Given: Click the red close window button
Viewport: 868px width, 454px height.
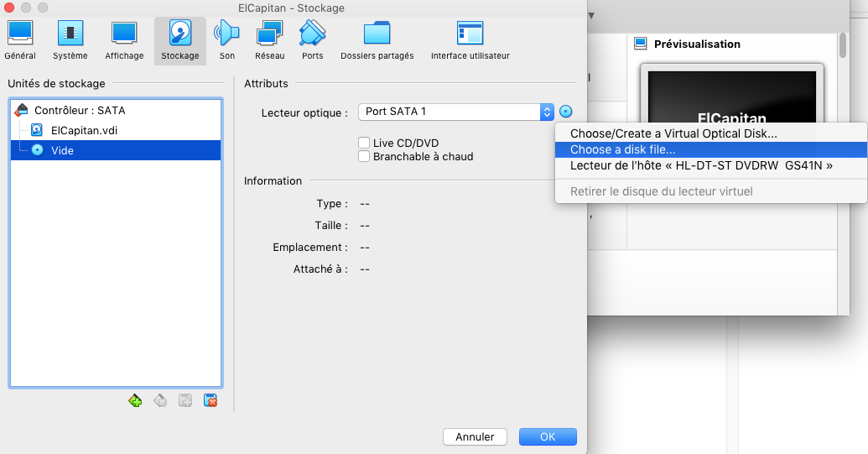Looking at the screenshot, I should pyautogui.click(x=9, y=8).
